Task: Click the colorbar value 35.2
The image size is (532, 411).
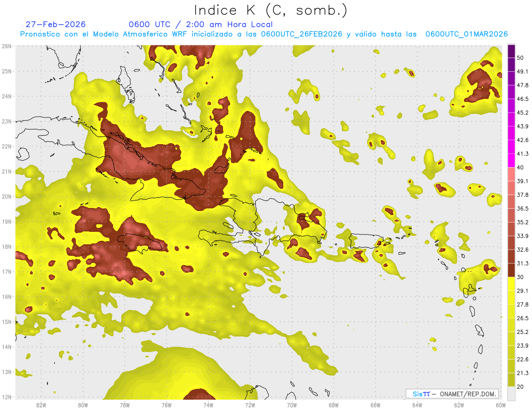Action: 523,222
